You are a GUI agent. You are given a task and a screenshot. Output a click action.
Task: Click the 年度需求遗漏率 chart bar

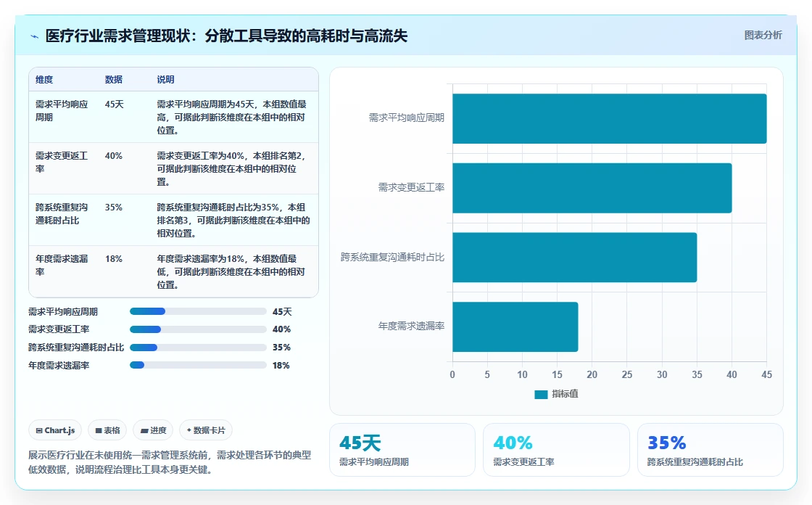point(515,327)
